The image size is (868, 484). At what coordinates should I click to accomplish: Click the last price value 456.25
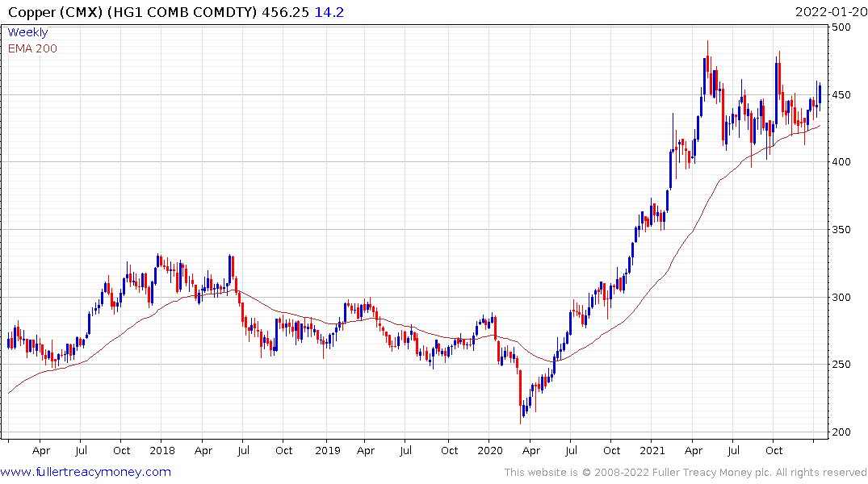pyautogui.click(x=285, y=12)
